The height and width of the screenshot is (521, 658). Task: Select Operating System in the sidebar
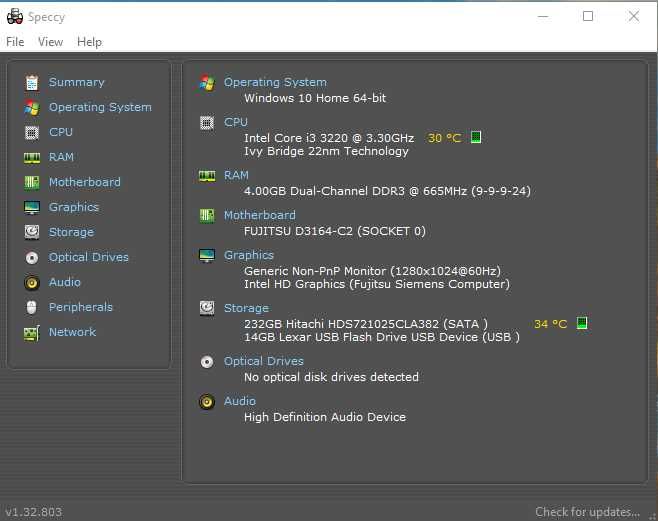[x=100, y=107]
